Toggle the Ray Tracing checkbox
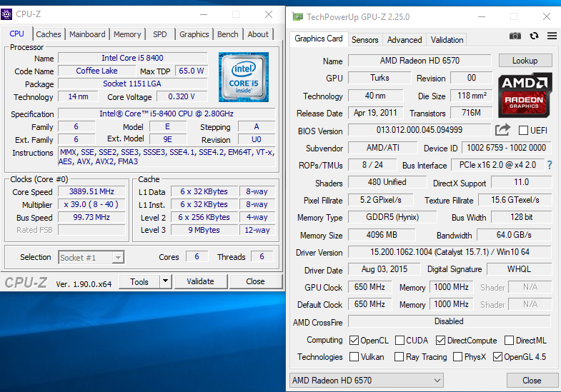Viewport: 561px width, 392px height. 399,356
